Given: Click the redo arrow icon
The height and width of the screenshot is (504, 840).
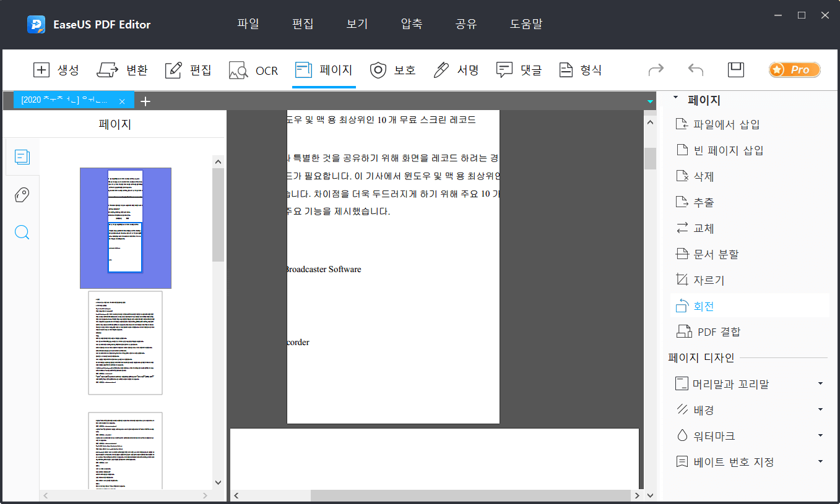Looking at the screenshot, I should click(x=656, y=70).
